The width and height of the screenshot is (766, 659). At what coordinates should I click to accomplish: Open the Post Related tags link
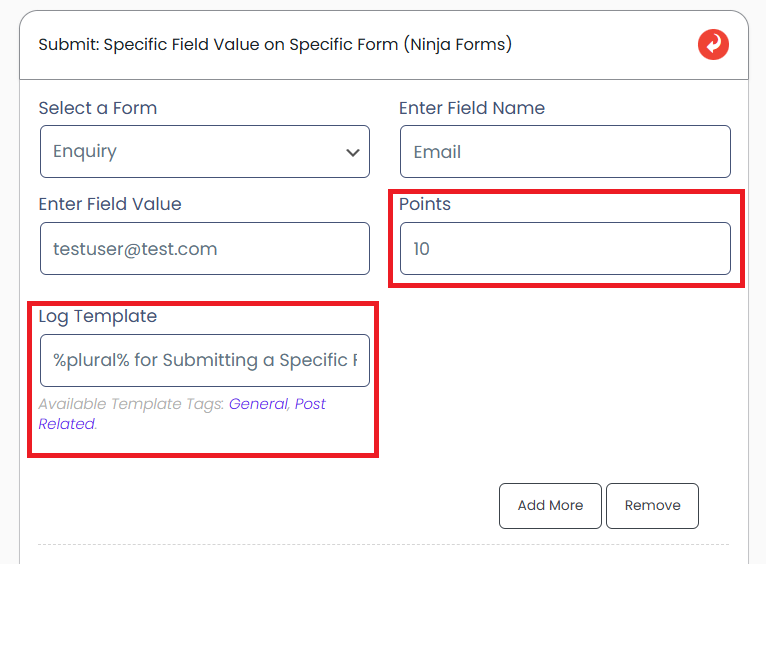pos(310,404)
